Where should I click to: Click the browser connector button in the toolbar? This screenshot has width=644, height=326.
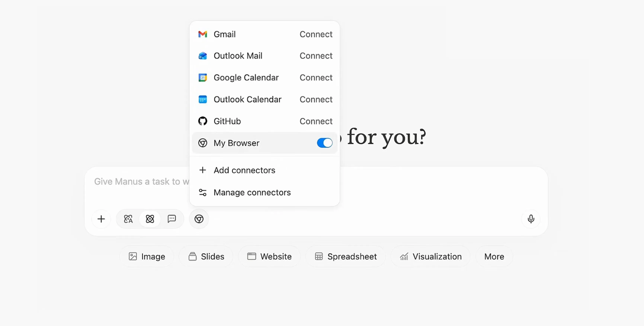tap(199, 219)
